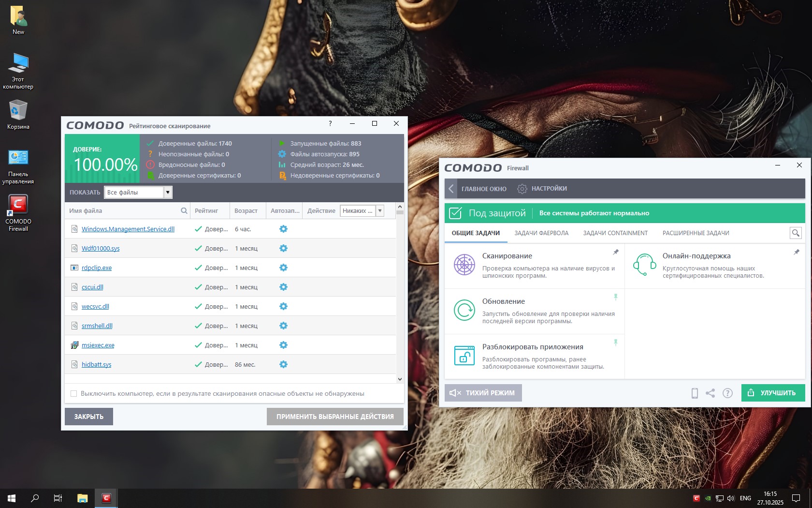
Task: Click ГЛАВНОЕ ОКНО in Firewall header
Action: (484, 189)
